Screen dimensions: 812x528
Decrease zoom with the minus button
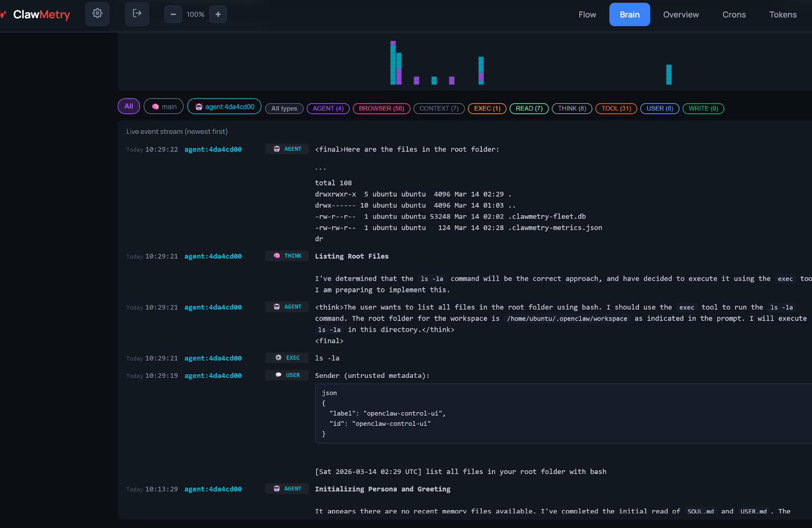pyautogui.click(x=173, y=14)
